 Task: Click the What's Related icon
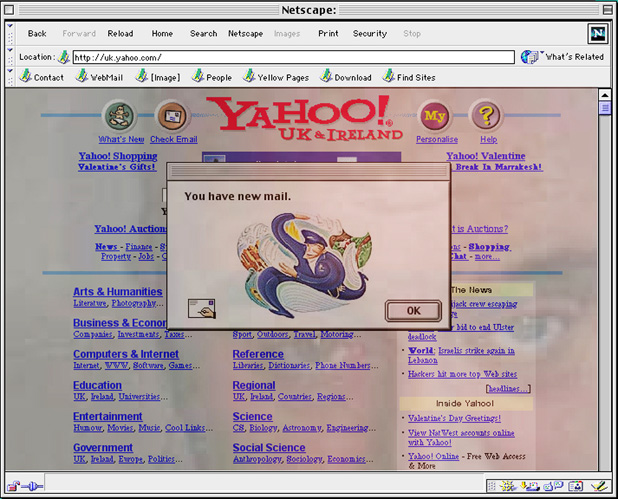(x=530, y=57)
